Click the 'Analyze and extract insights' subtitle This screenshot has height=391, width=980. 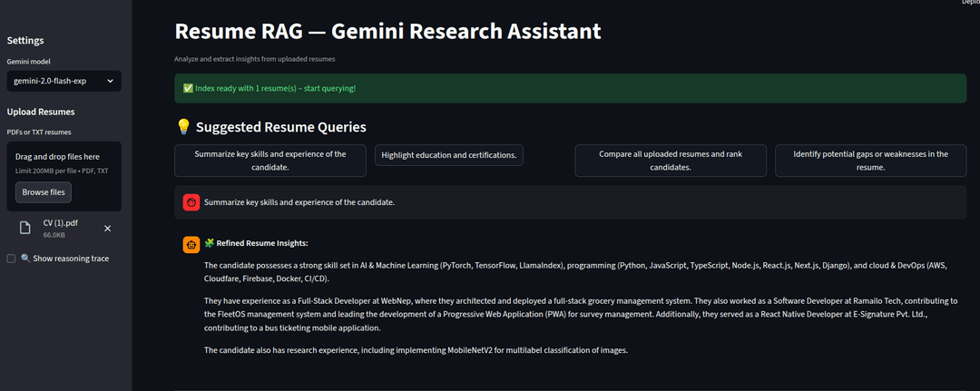(256, 59)
